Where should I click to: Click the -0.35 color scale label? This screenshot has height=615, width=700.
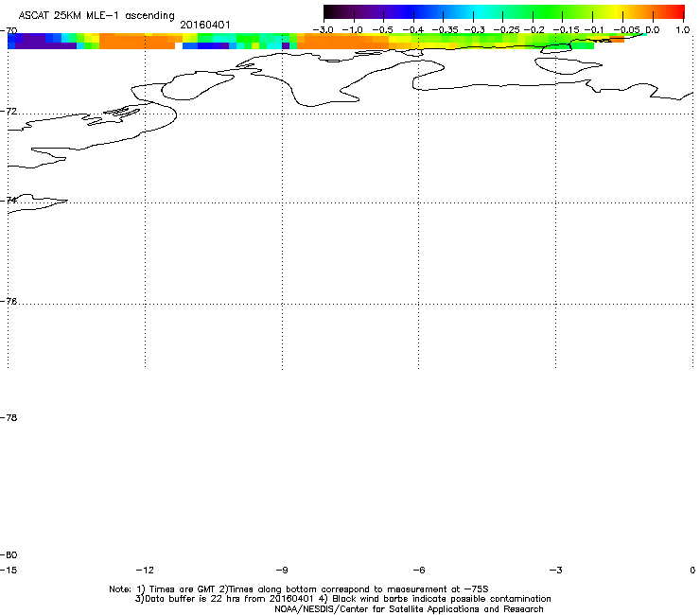tap(446, 30)
